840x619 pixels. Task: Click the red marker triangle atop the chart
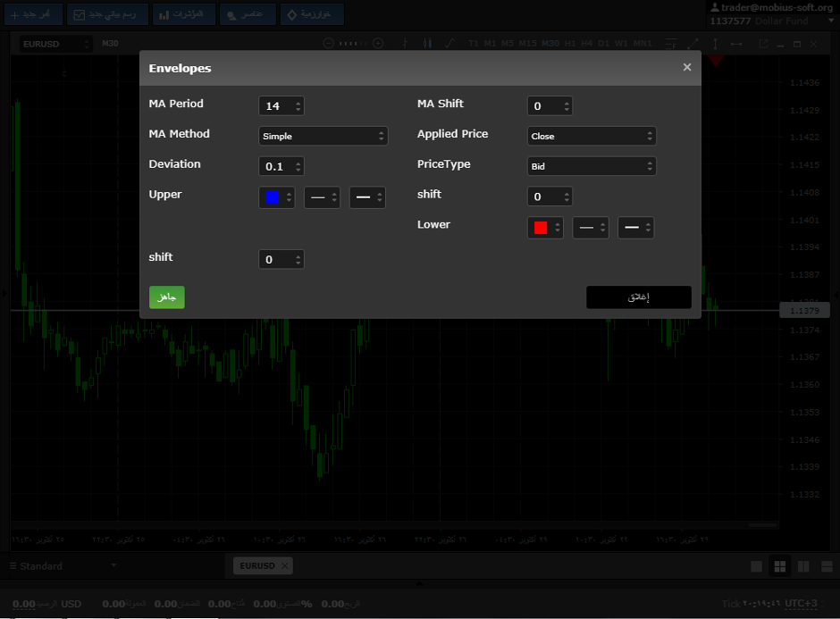[715, 60]
